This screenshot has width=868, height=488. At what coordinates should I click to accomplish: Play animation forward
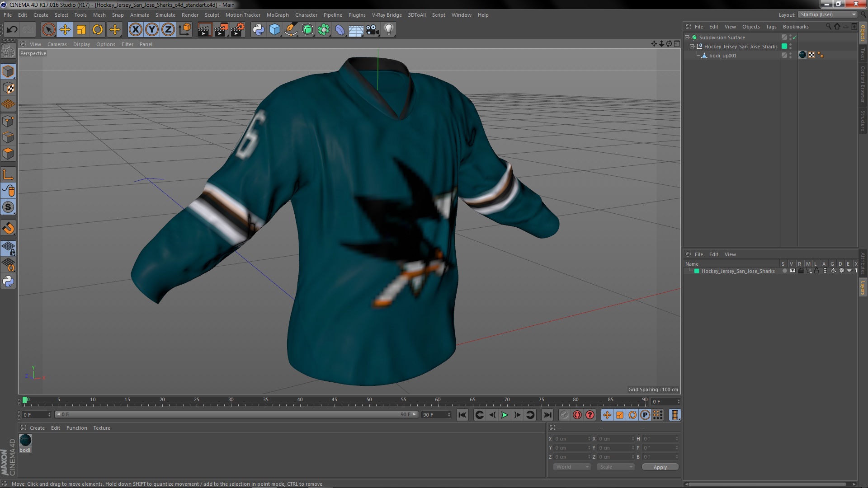click(x=505, y=415)
